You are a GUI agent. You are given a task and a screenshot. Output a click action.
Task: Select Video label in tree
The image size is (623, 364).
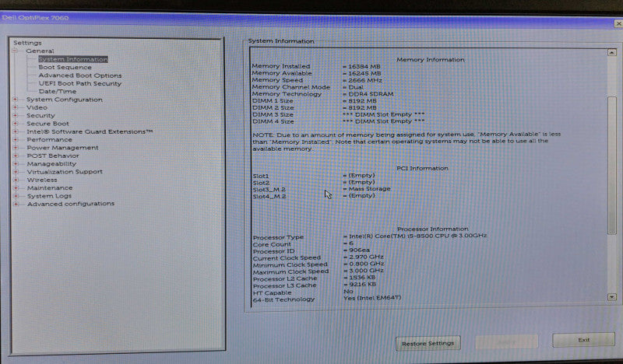[37, 107]
